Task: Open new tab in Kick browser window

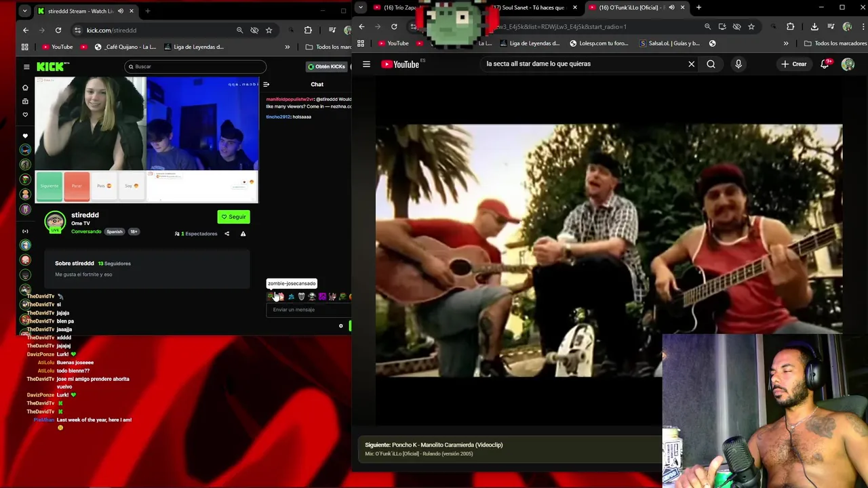Action: pos(147,11)
